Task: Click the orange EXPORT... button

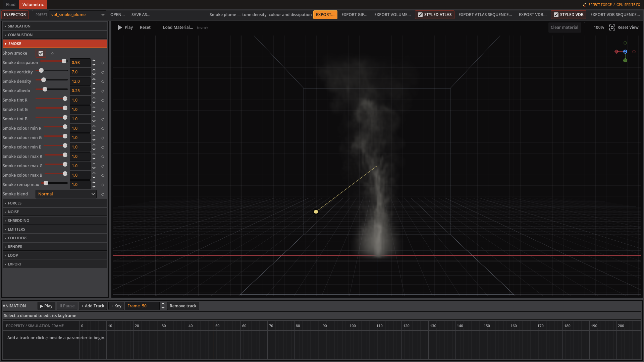Action: point(325,15)
